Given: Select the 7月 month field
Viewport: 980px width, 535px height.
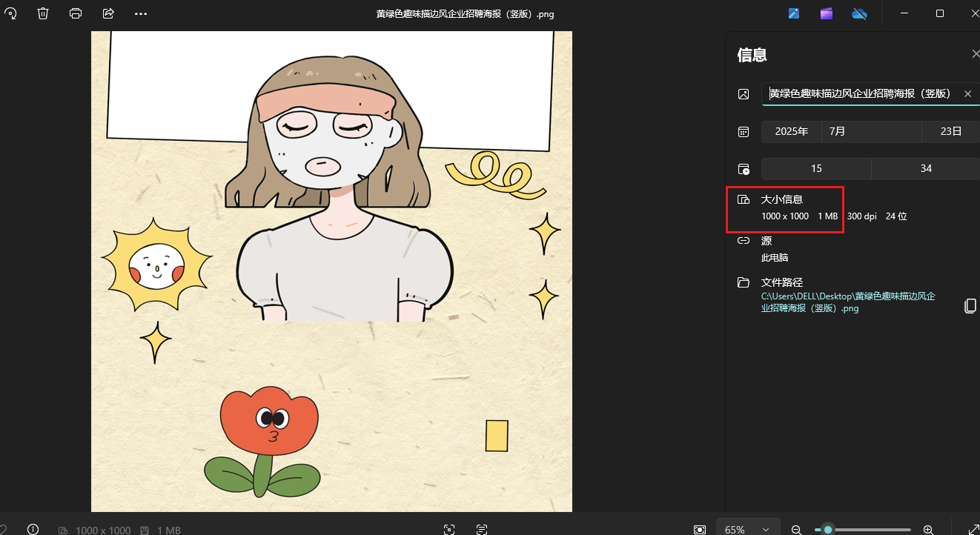Looking at the screenshot, I should pyautogui.click(x=871, y=132).
